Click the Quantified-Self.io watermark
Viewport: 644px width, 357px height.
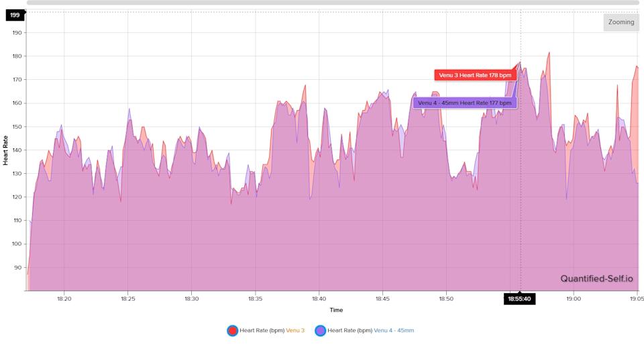596,278
